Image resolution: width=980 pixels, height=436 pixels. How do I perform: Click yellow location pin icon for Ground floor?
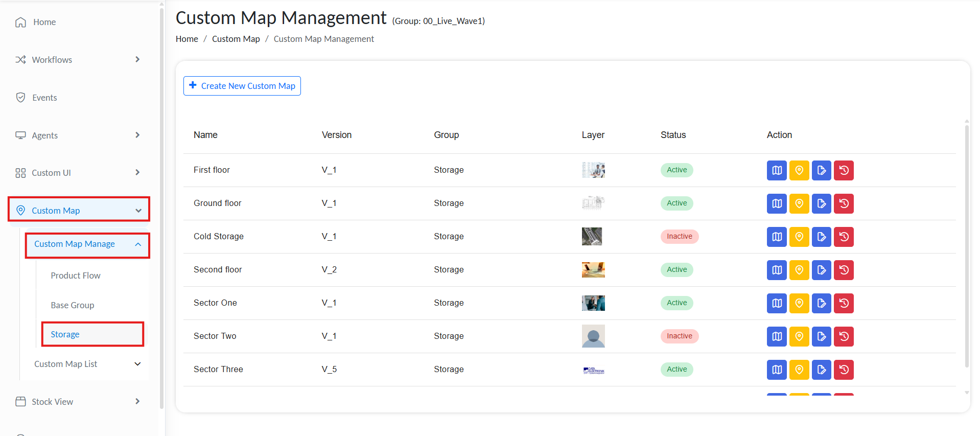pos(799,203)
